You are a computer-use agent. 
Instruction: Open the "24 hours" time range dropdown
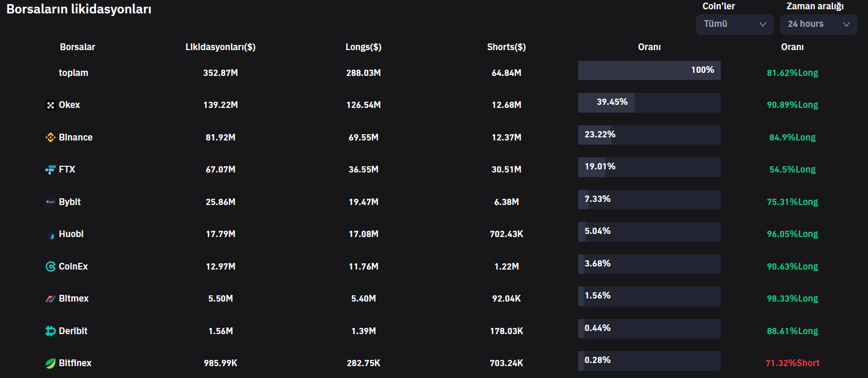(818, 24)
